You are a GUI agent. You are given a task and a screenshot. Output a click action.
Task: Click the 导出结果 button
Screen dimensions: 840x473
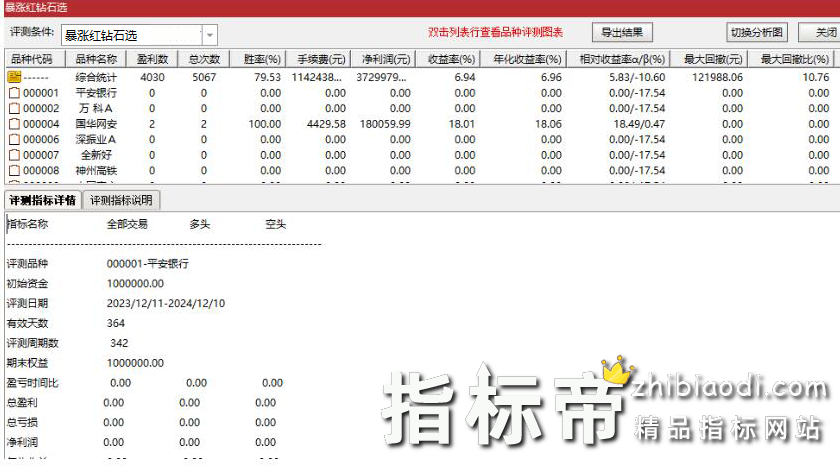(x=622, y=32)
